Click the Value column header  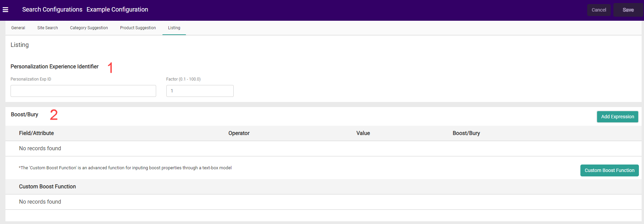click(x=363, y=133)
